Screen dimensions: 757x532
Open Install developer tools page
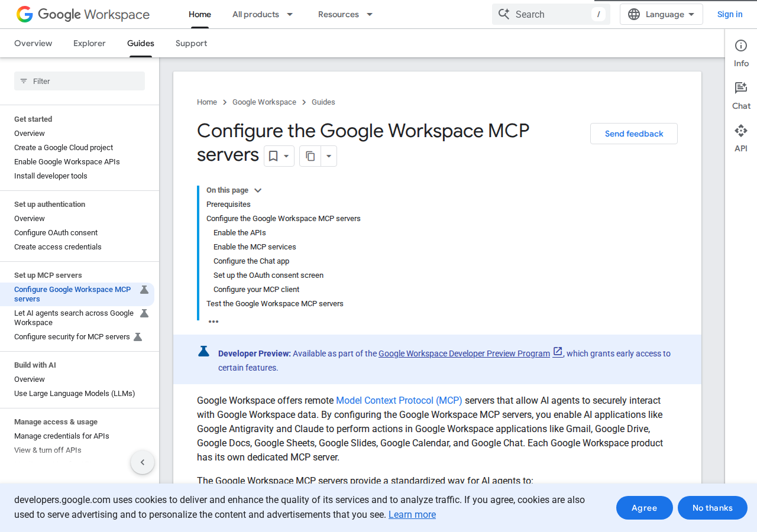(51, 176)
